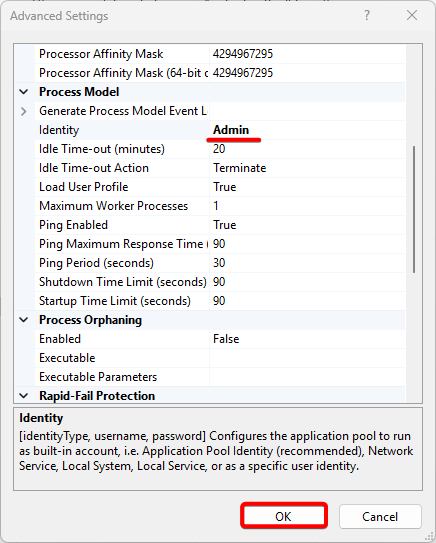
Task: Click the vertical scrollbar thumb
Action: [x=414, y=210]
